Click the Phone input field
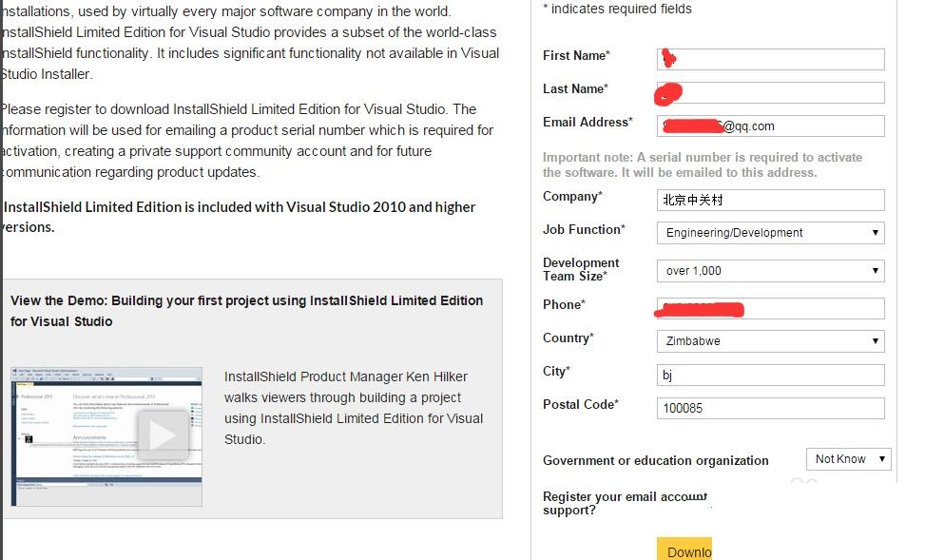 [x=770, y=309]
